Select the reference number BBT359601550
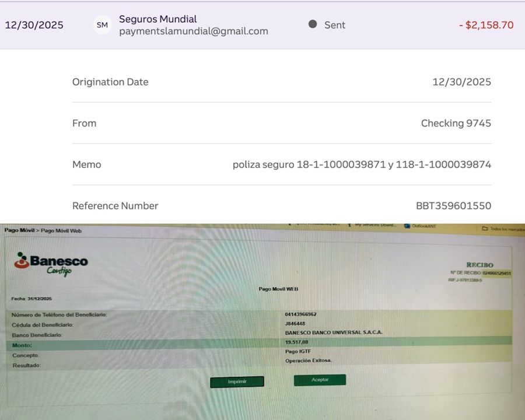Screen dimensions: 525x420 click(453, 206)
